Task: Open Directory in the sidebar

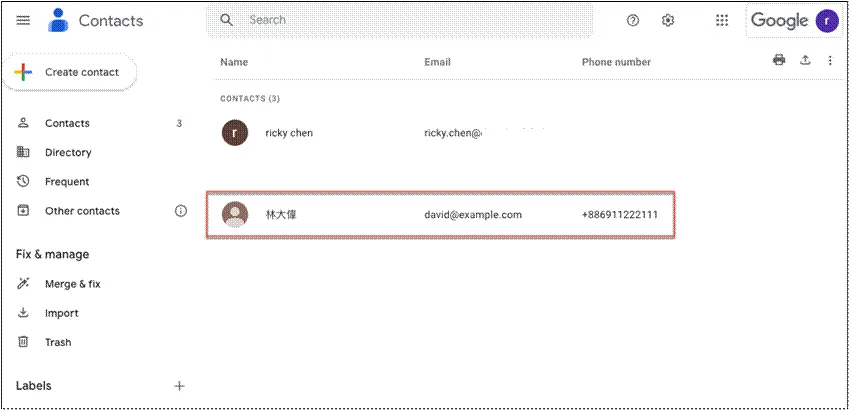Action: (x=68, y=153)
